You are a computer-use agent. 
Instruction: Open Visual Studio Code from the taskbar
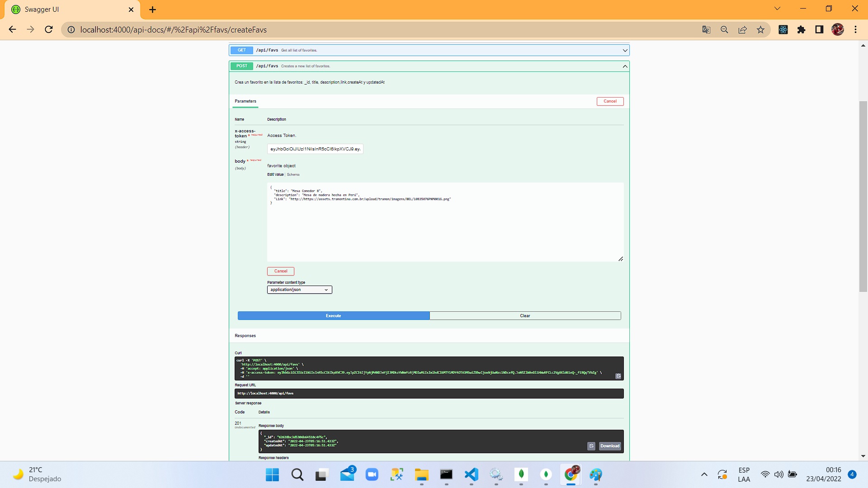471,474
